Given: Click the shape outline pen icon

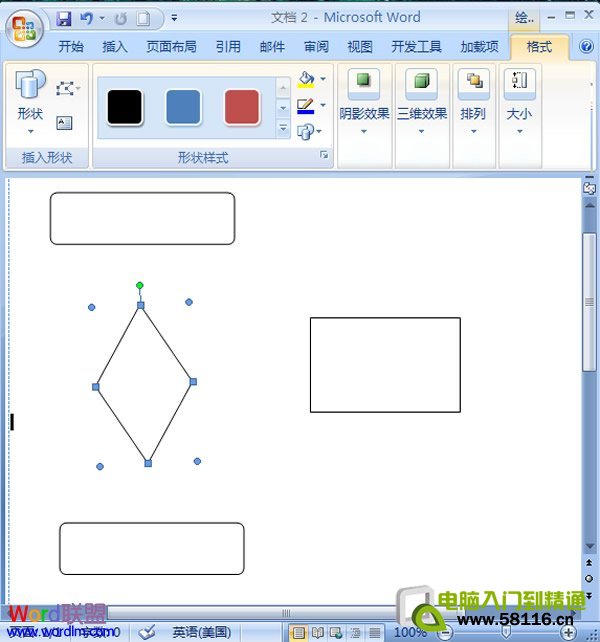Looking at the screenshot, I should (306, 105).
